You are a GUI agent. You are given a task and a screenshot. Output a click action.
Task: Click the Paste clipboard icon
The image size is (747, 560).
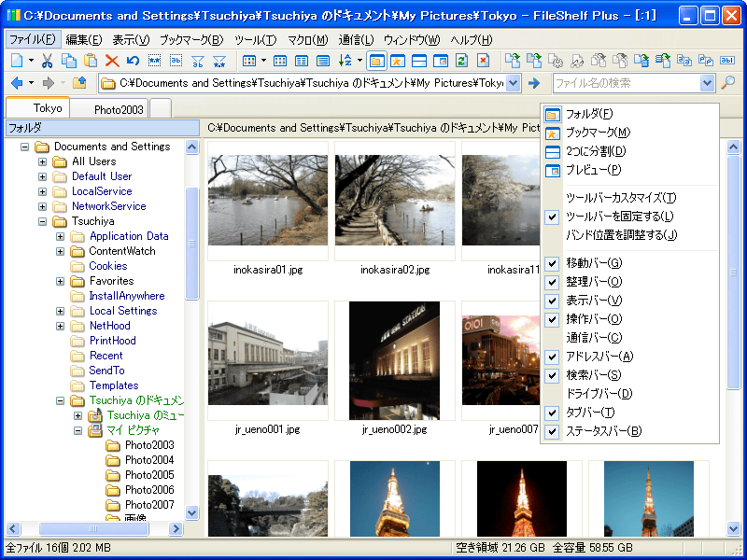pyautogui.click(x=90, y=61)
